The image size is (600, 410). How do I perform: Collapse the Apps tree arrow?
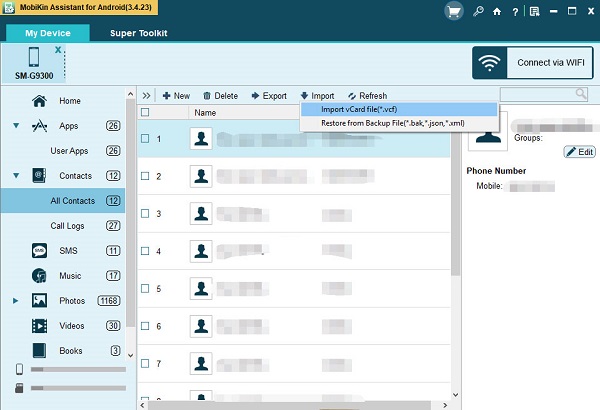click(16, 125)
